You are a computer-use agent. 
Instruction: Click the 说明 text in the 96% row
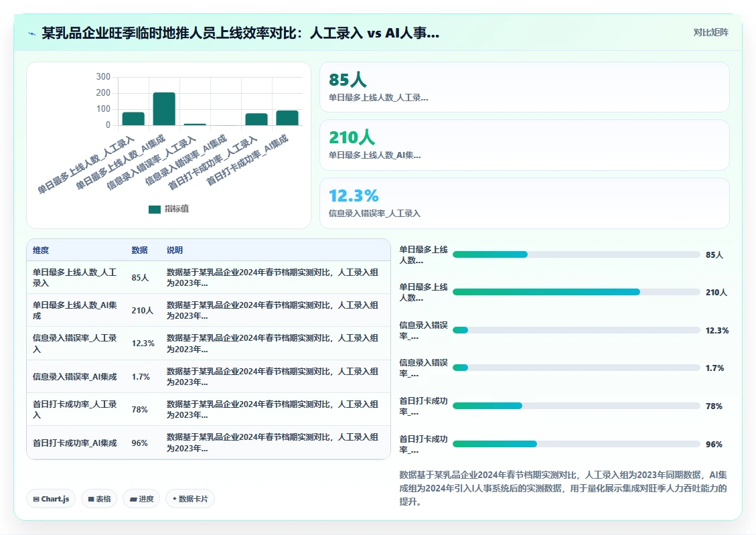[273, 443]
